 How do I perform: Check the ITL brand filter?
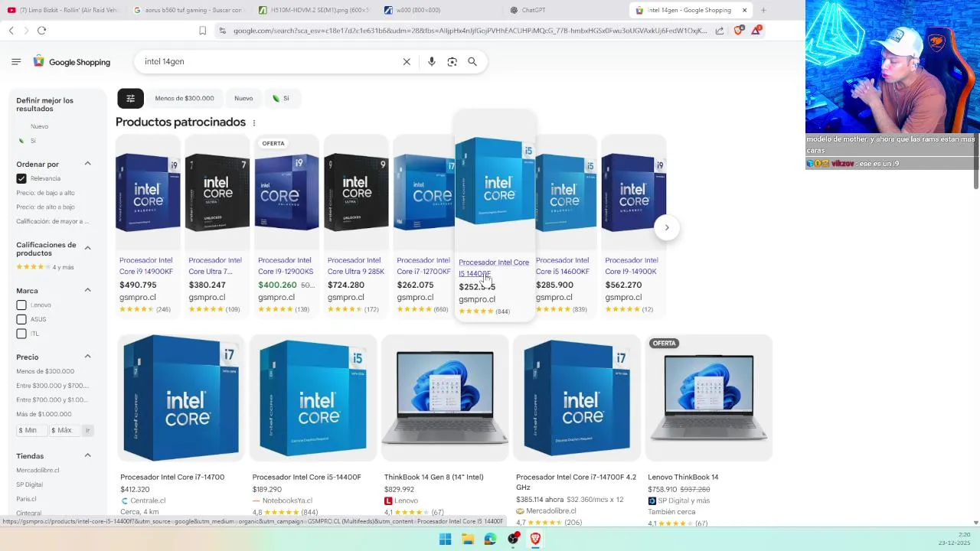(x=21, y=334)
